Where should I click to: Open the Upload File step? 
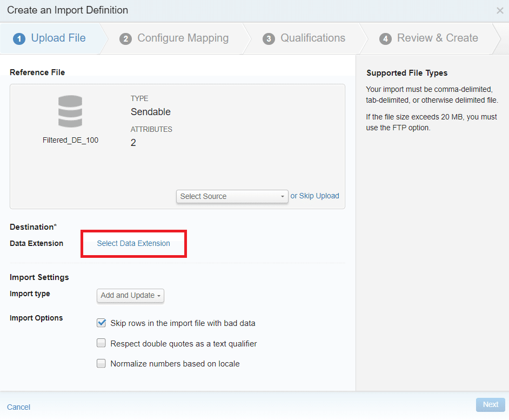point(49,38)
